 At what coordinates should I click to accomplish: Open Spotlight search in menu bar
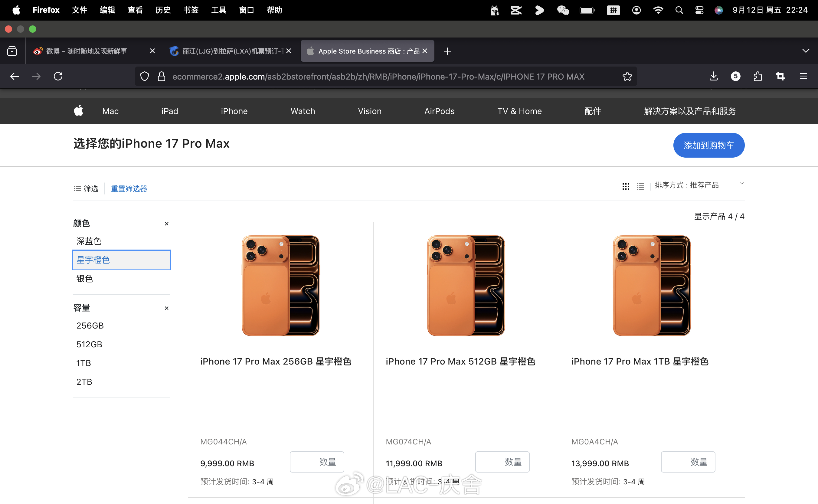click(x=679, y=10)
